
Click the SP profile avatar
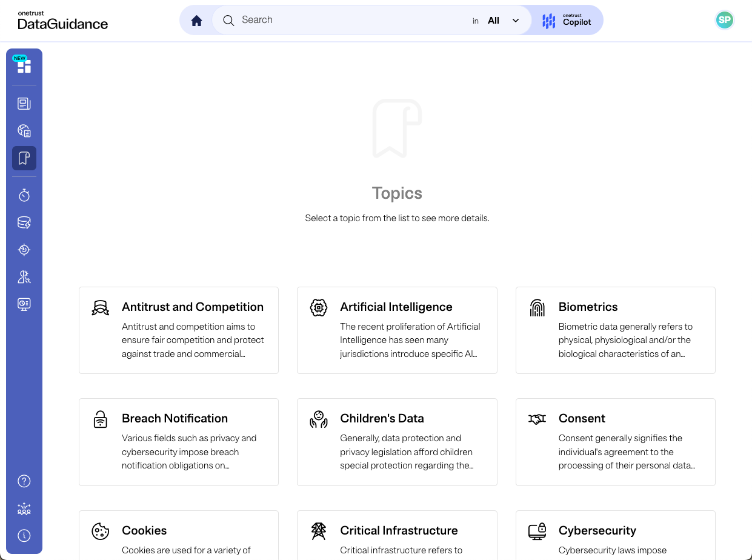point(724,20)
